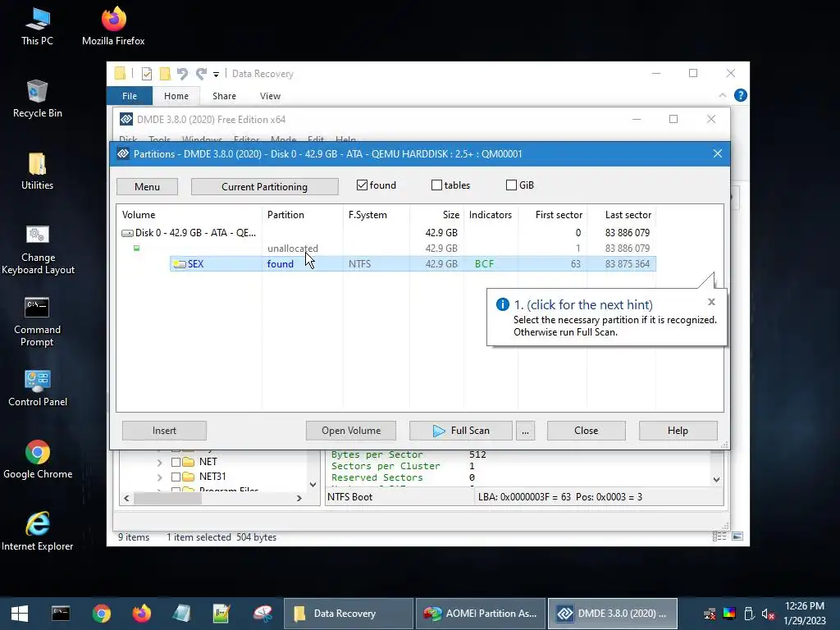The width and height of the screenshot is (840, 630).
Task: Open the Home ribbon tab
Action: (176, 96)
